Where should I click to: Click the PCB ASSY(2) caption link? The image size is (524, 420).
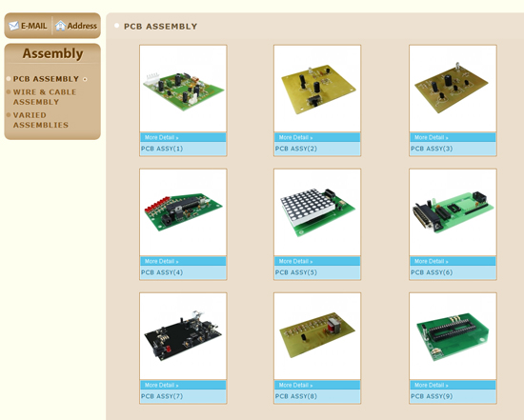[295, 149]
